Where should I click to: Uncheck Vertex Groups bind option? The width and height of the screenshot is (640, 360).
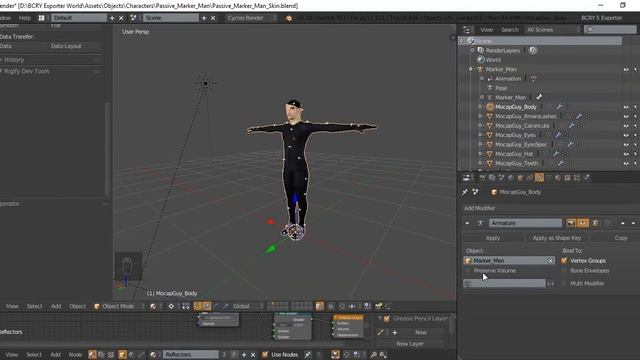[564, 260]
